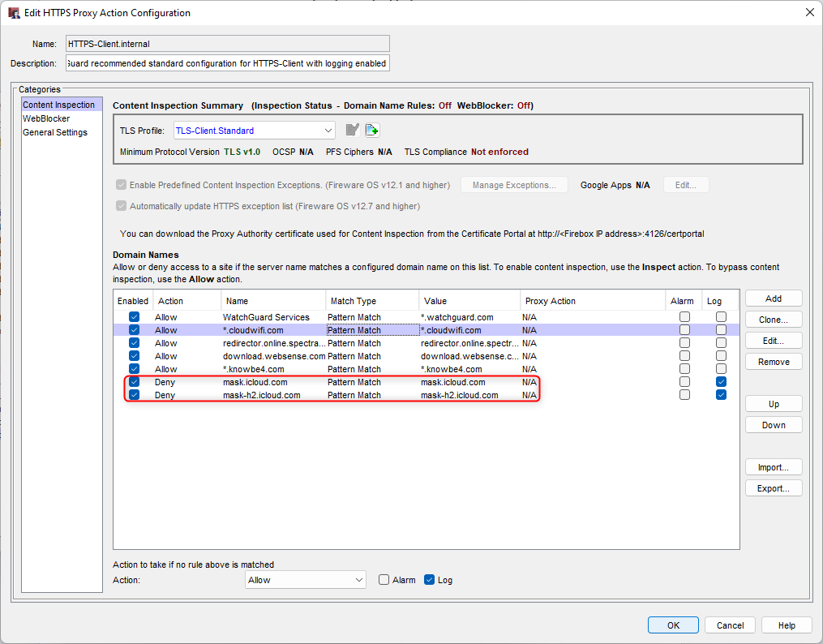Sort by the Match Type column header

point(371,301)
